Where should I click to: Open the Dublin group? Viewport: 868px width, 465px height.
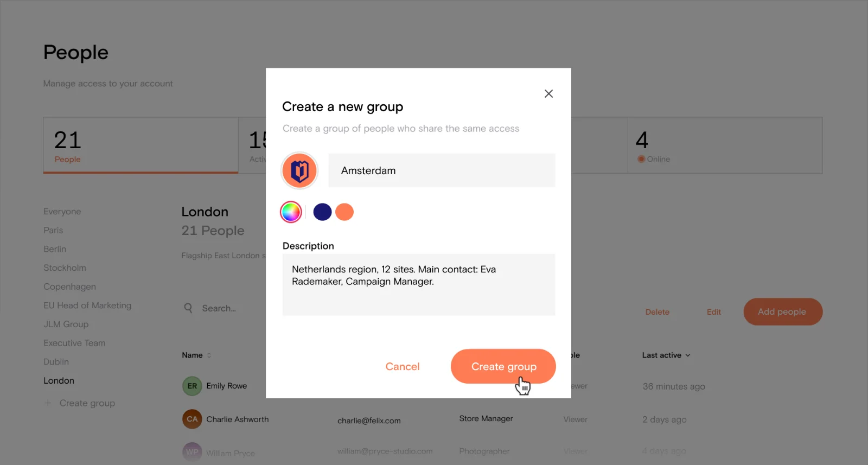pyautogui.click(x=56, y=362)
